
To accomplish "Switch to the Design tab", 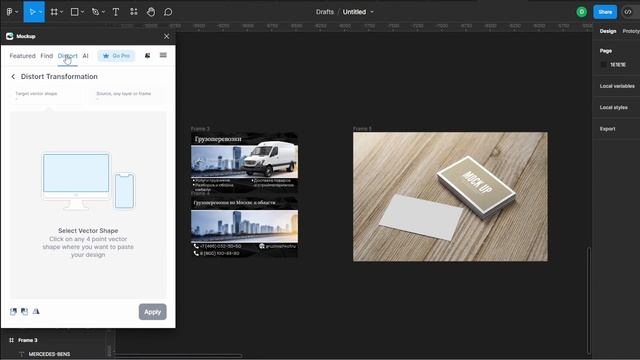I will click(x=608, y=31).
